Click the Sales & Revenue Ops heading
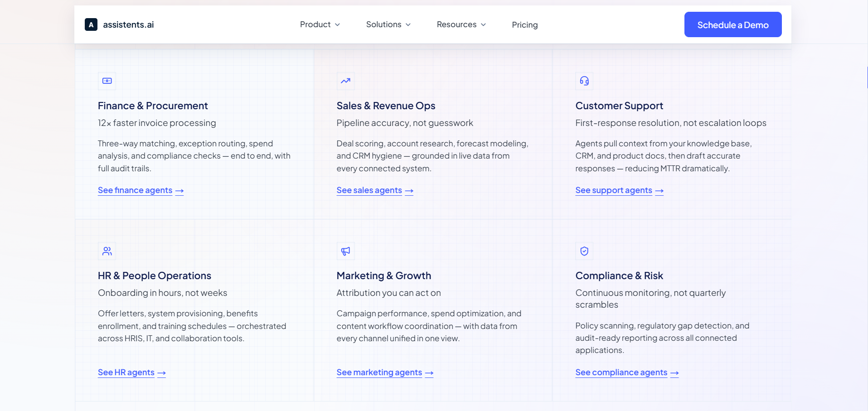This screenshot has height=411, width=868. pyautogui.click(x=386, y=106)
